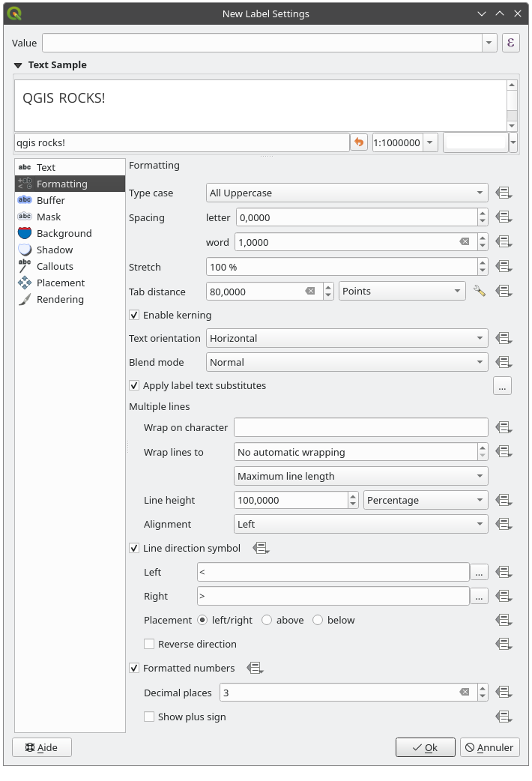532x781 pixels.
Task: Open data-defined override for Stretch
Action: coord(504,267)
